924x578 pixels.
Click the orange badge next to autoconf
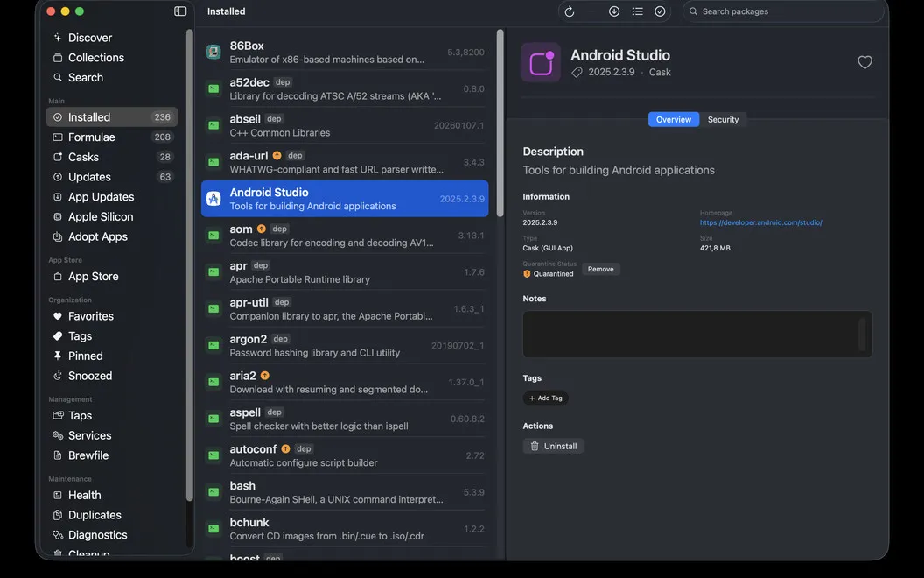coord(285,449)
